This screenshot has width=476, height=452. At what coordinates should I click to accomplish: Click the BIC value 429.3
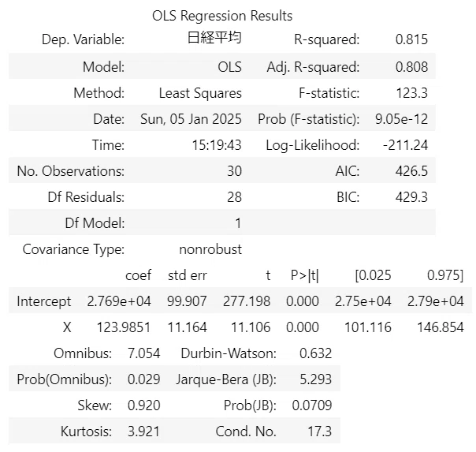coord(411,197)
